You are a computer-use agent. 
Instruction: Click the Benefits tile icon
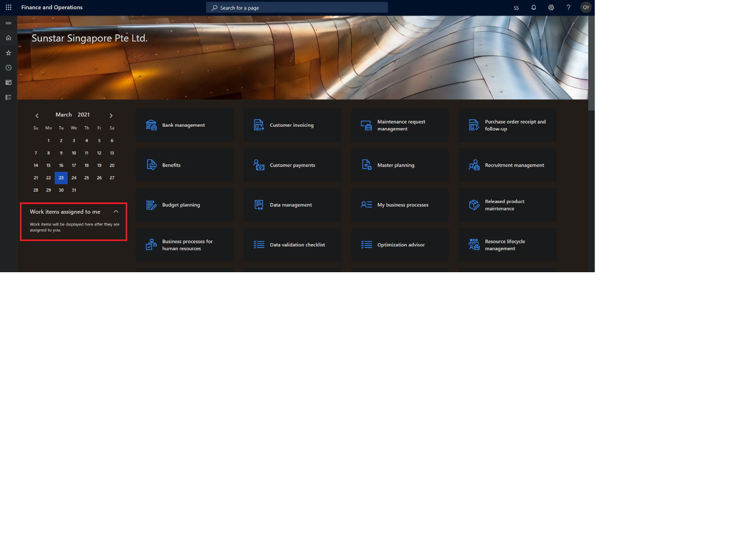pos(151,165)
